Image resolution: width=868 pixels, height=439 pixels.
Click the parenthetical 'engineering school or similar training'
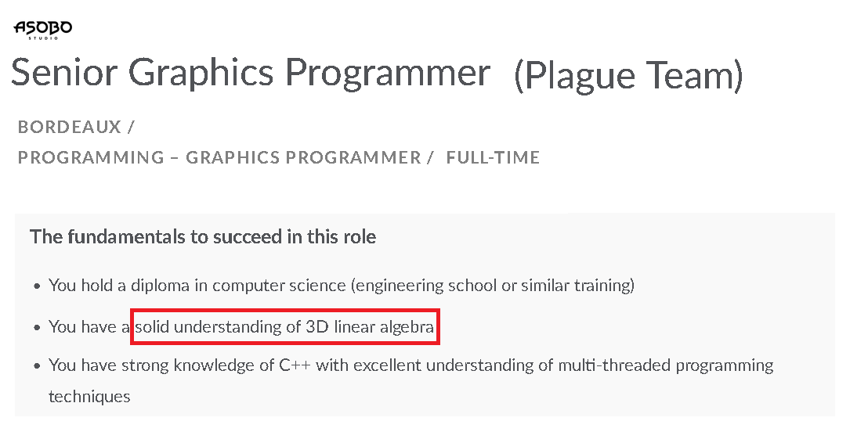point(494,285)
